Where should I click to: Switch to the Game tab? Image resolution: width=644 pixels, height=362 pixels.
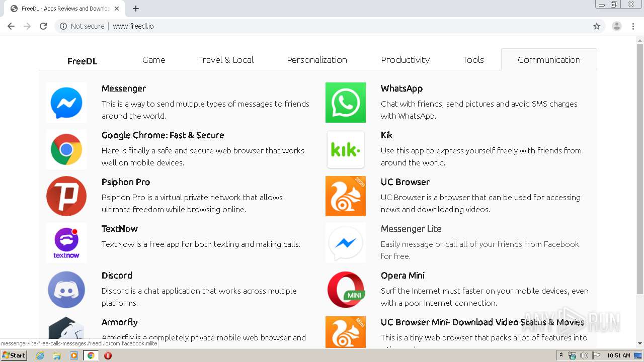(154, 60)
